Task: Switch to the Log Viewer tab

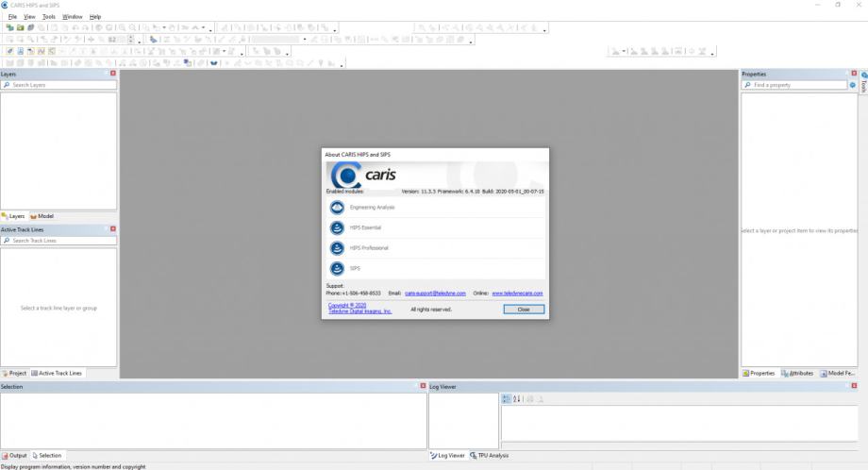Action: (x=448, y=456)
